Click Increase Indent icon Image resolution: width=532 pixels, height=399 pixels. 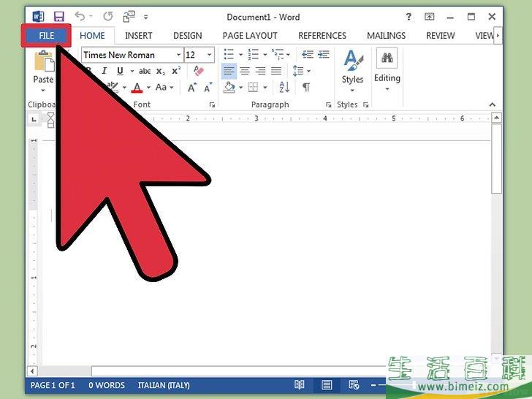324,54
